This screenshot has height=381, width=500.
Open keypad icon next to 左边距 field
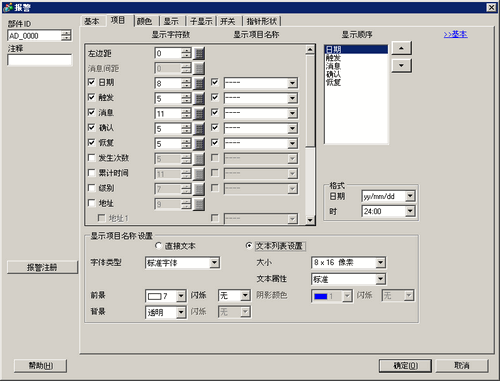(199, 53)
